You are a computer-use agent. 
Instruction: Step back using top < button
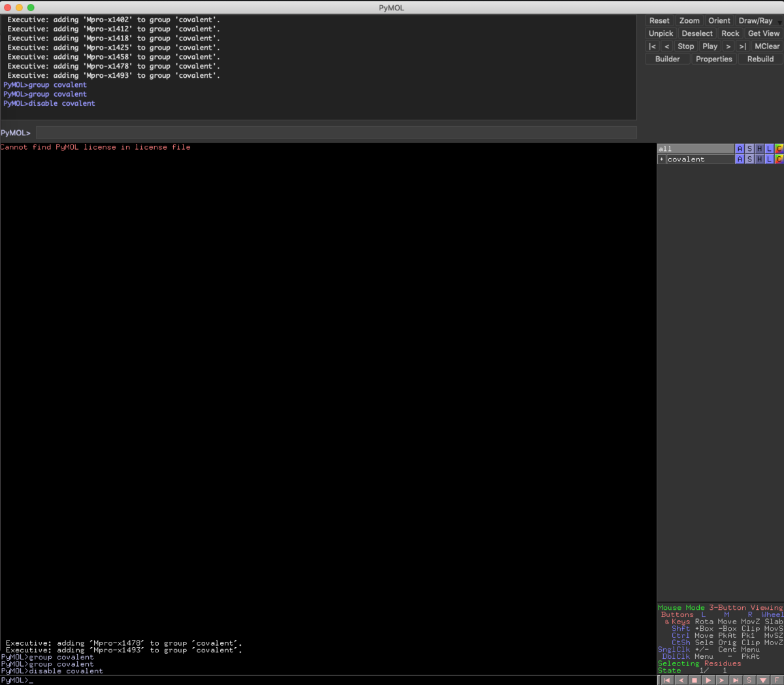[x=667, y=46]
